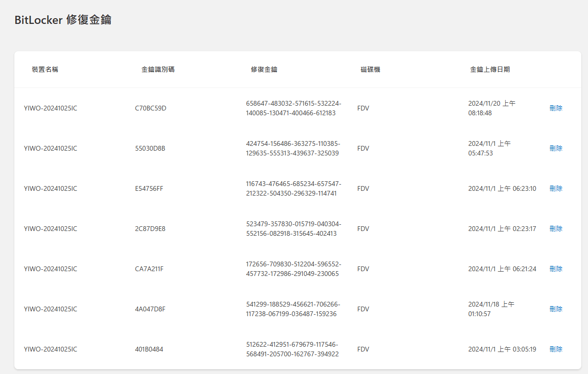This screenshot has height=374, width=588.
Task: Click the 金鑰識別碼 column header
Action: (x=158, y=69)
